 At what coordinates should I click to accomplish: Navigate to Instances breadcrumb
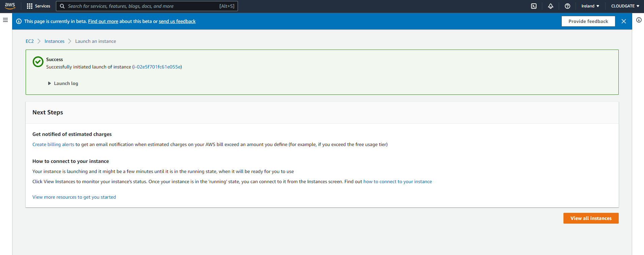(54, 41)
